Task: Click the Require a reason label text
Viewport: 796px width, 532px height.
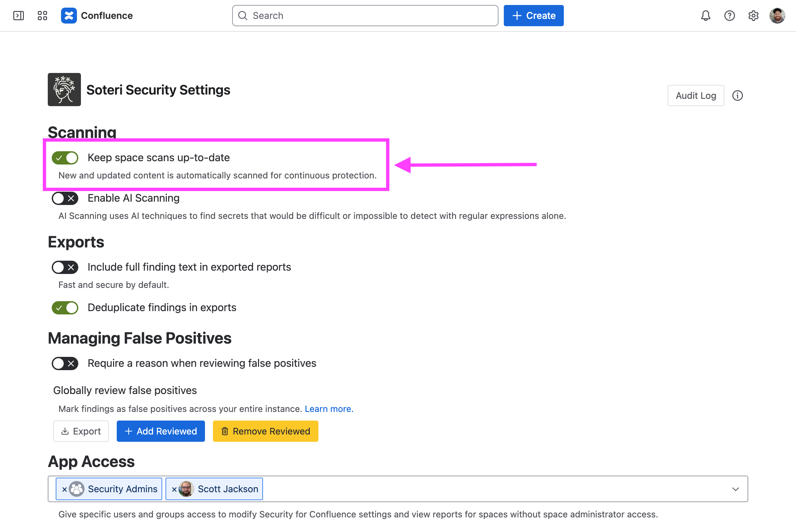Action: tap(202, 364)
